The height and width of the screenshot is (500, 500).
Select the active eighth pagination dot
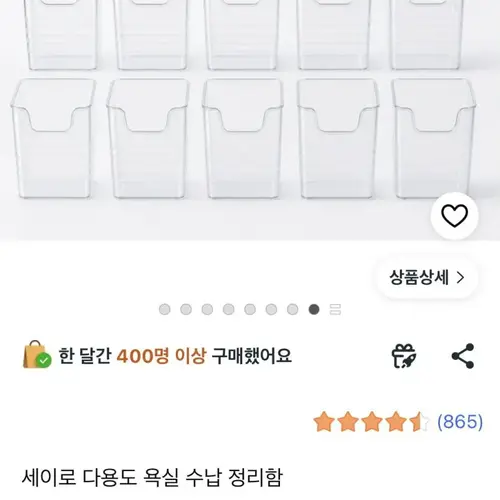pyautogui.click(x=314, y=309)
